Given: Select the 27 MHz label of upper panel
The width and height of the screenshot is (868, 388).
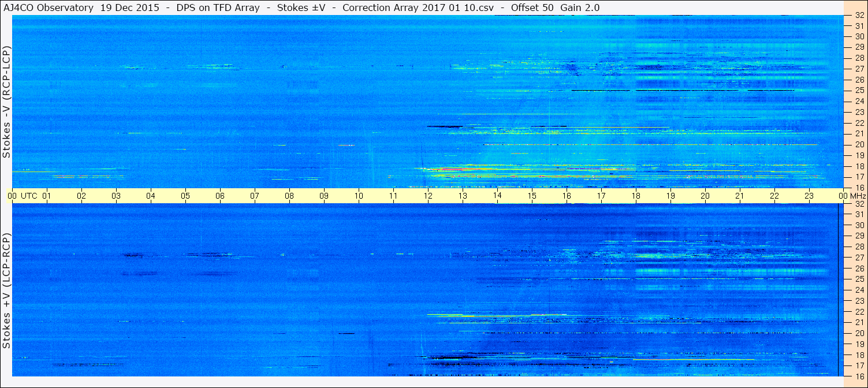Looking at the screenshot, I should (x=859, y=69).
